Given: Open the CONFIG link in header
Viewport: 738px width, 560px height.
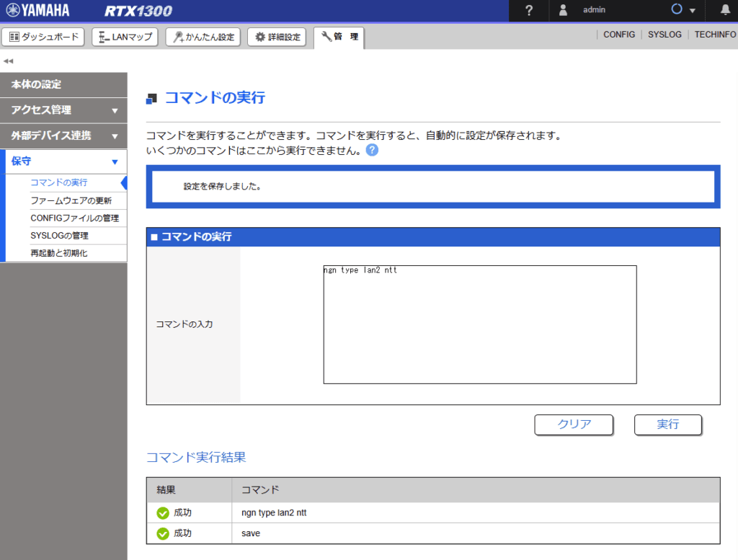Looking at the screenshot, I should click(619, 35).
